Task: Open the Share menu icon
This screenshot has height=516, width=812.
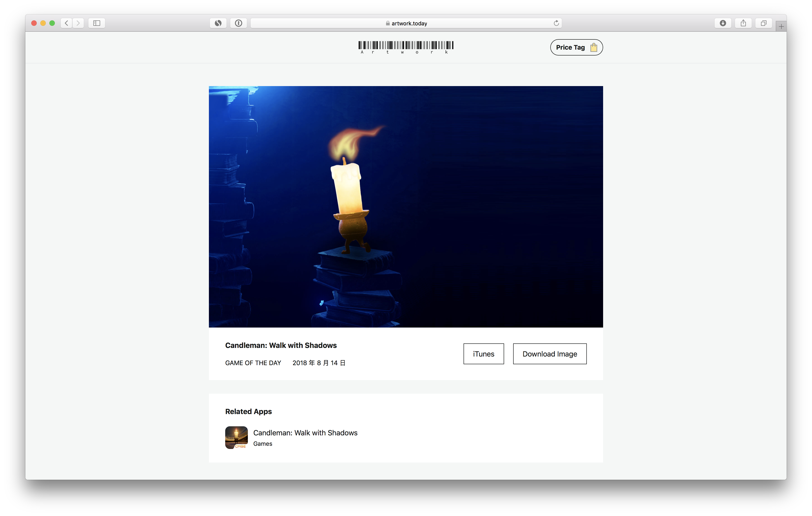Action: point(743,23)
